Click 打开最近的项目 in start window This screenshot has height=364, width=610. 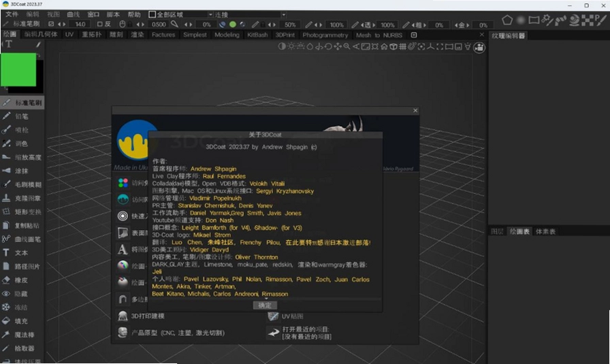coord(300,333)
